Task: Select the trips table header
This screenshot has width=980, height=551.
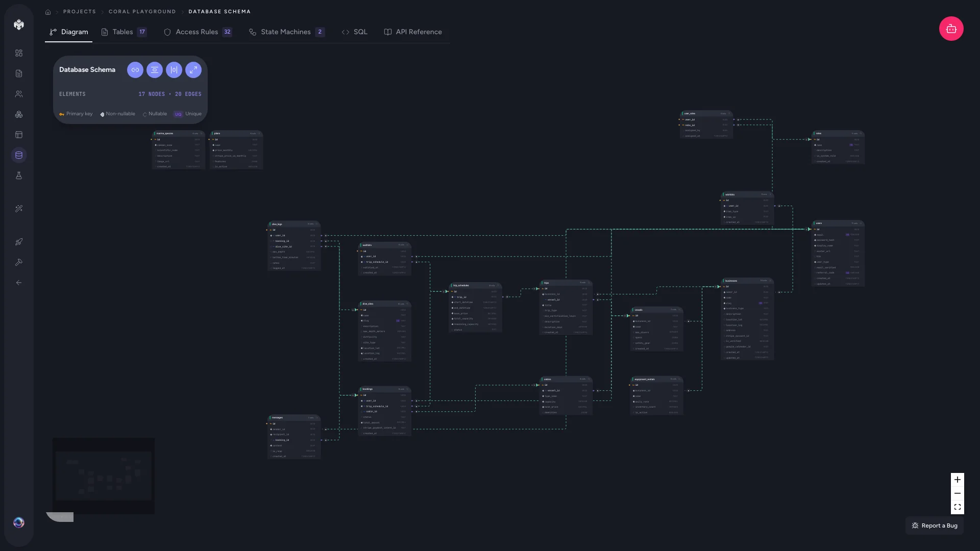Action: (566, 283)
